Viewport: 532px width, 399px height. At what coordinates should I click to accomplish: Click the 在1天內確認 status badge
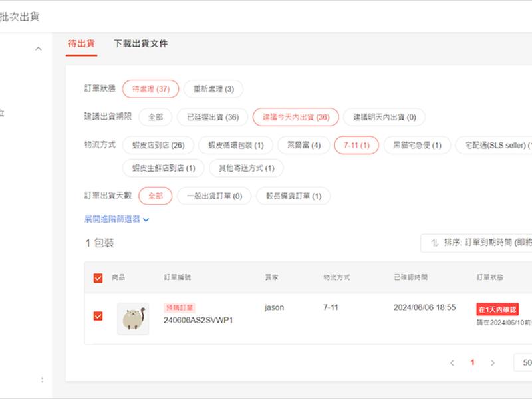click(497, 309)
